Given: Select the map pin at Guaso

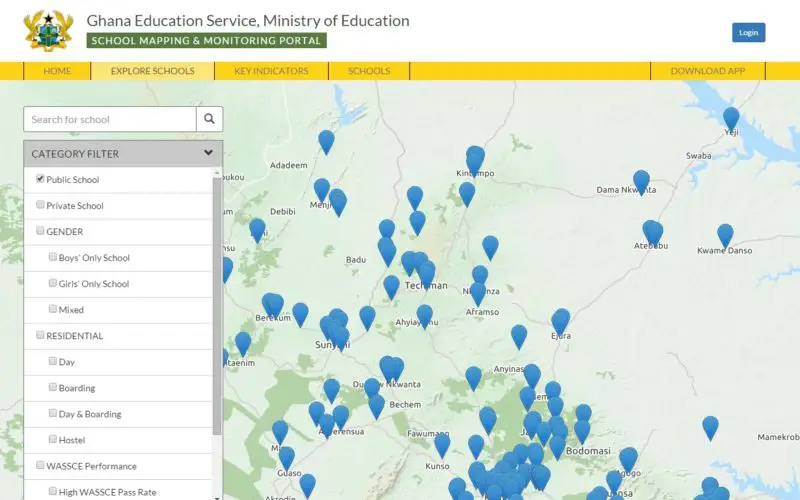Looking at the screenshot, I should coord(287,458).
